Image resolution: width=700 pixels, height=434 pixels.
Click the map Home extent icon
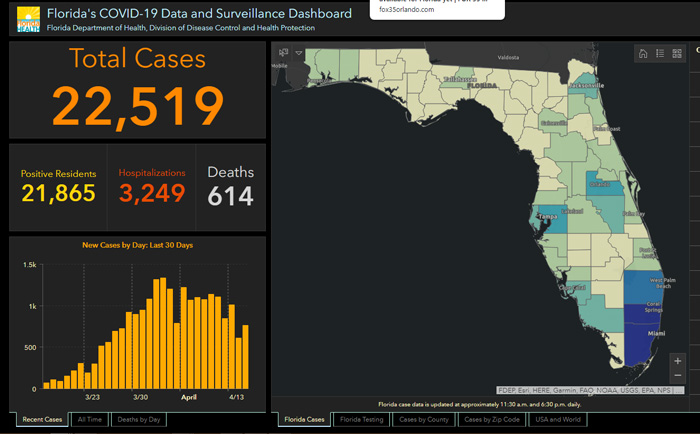(643, 54)
